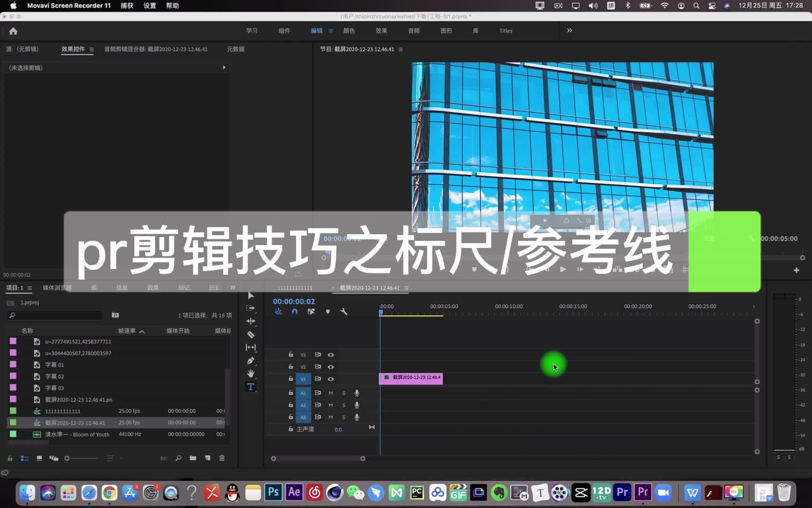Open the 捕获 menu in menu bar
This screenshot has height=508, width=812.
pyautogui.click(x=127, y=6)
